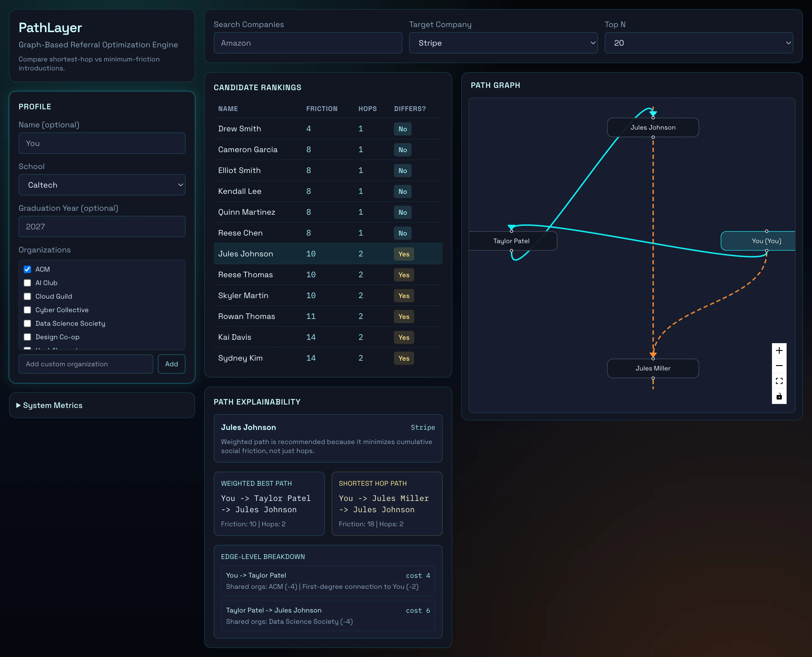
Task: Select the Jules Miller graph node
Action: (653, 368)
